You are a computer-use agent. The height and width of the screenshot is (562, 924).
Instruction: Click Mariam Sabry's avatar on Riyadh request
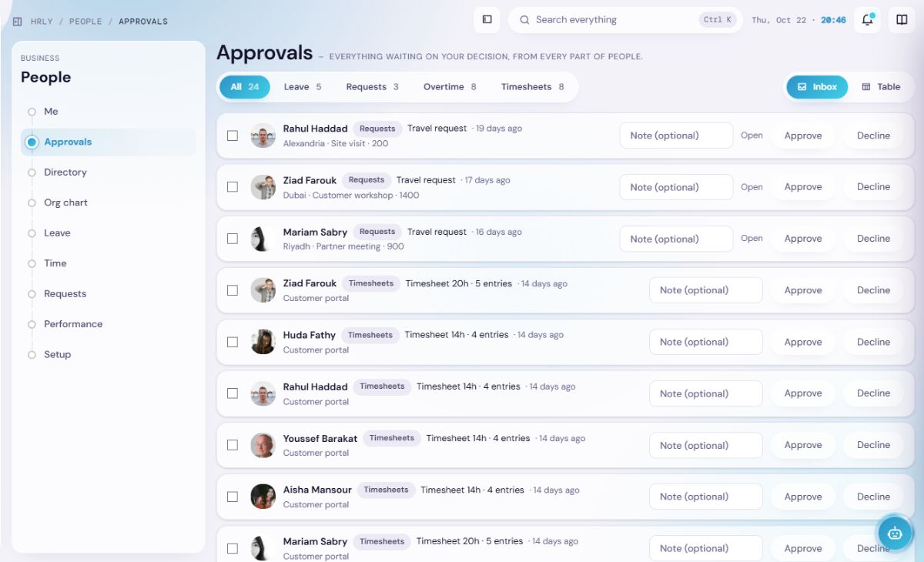[x=263, y=239]
